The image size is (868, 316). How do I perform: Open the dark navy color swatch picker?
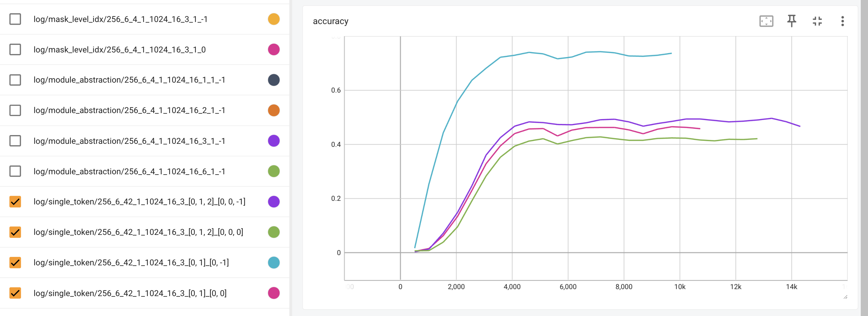[x=274, y=80]
